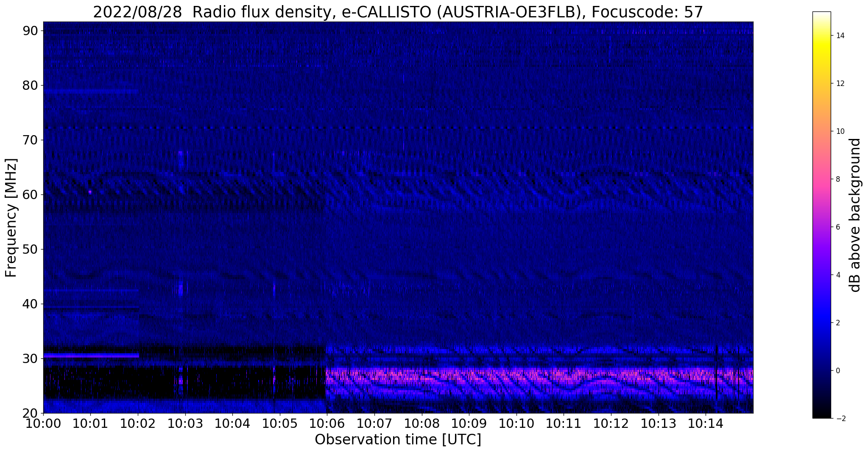Image resolution: width=868 pixels, height=452 pixels.
Task: Click the 10:09 time tick label
Action: 469,423
